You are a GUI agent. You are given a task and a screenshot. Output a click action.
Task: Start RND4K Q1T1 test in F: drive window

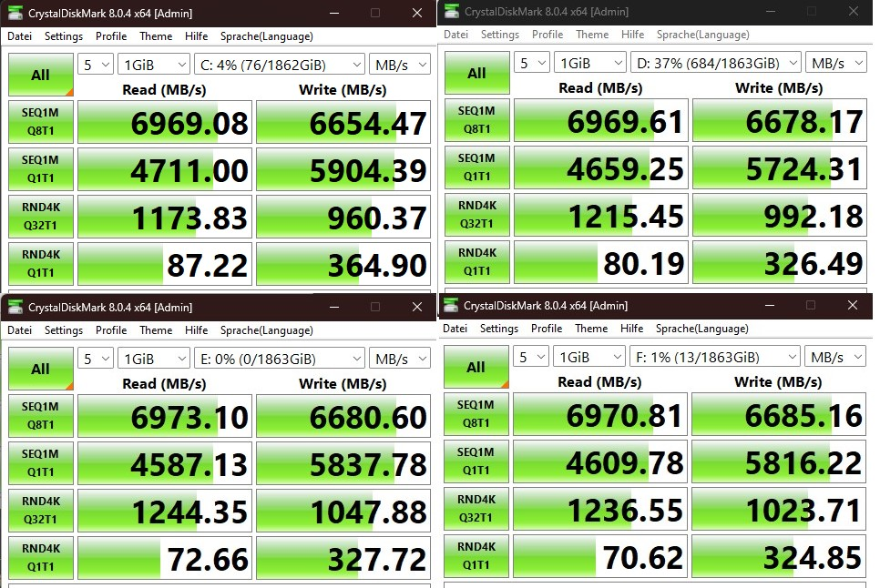[476, 556]
